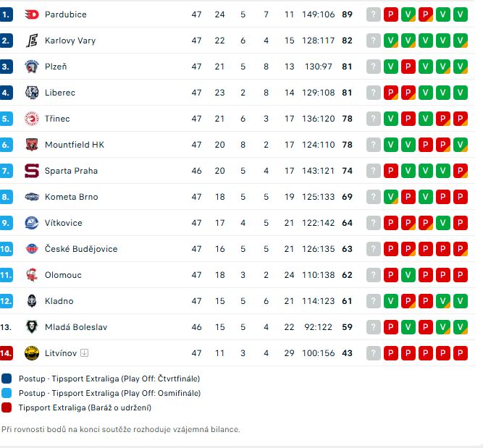
Task: Click the down-arrow icon next to Litvínov
Action: pyautogui.click(x=85, y=353)
